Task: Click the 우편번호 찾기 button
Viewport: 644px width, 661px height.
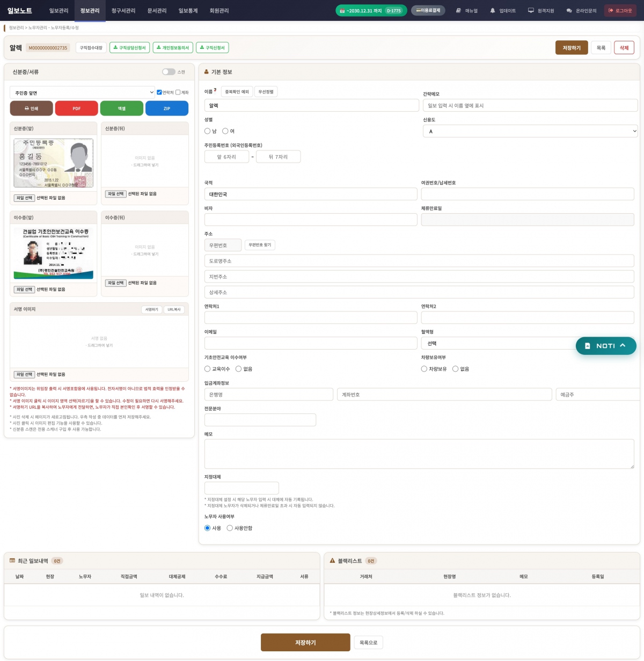Action: [x=260, y=245]
